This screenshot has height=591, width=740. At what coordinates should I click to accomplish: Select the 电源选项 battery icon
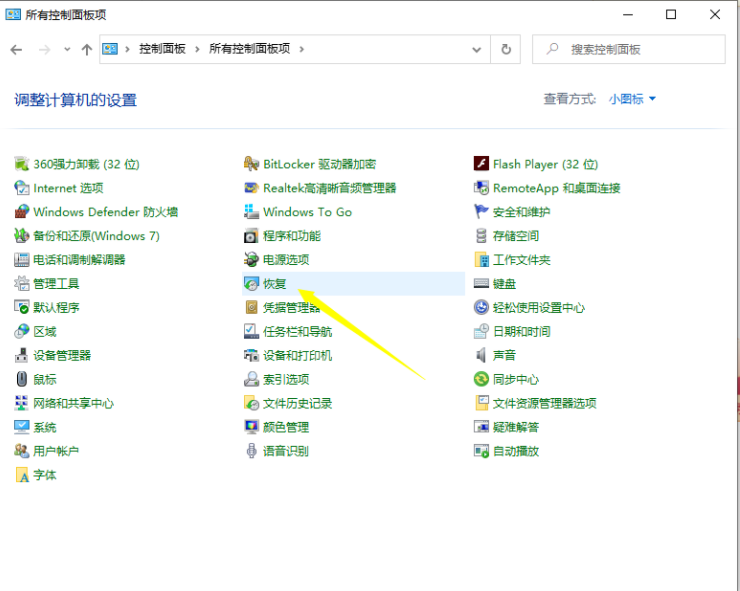pyautogui.click(x=252, y=260)
